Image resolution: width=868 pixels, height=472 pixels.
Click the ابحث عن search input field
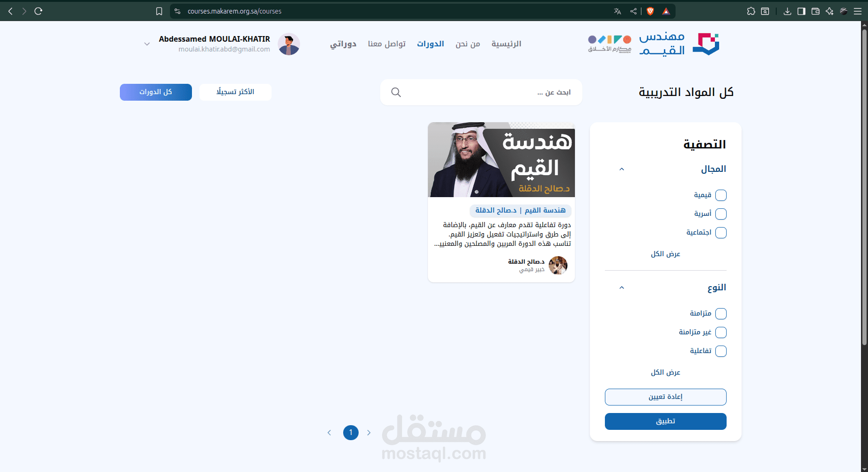pyautogui.click(x=487, y=92)
